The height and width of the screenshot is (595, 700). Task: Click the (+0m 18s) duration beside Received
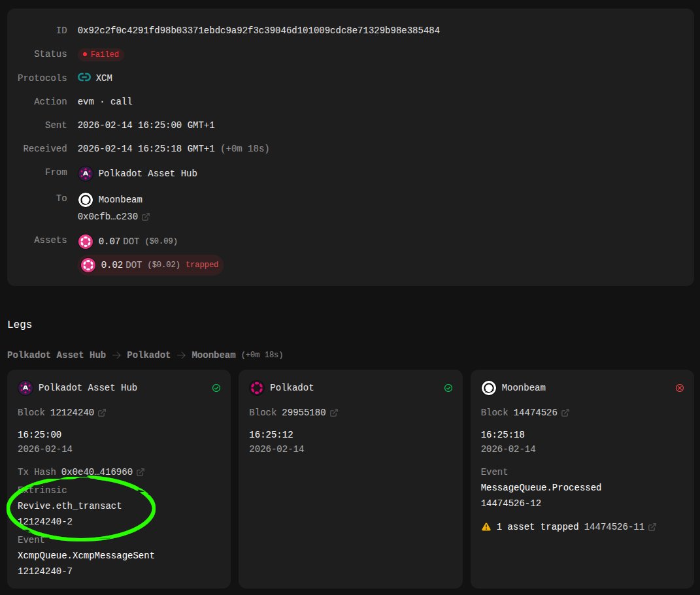pos(245,148)
